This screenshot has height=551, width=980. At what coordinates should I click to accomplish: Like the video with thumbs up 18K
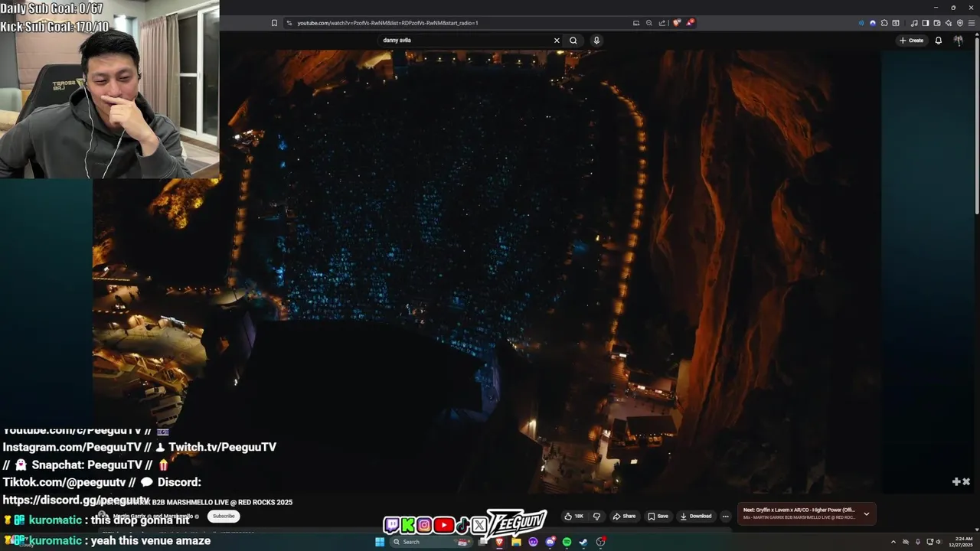[x=574, y=516]
